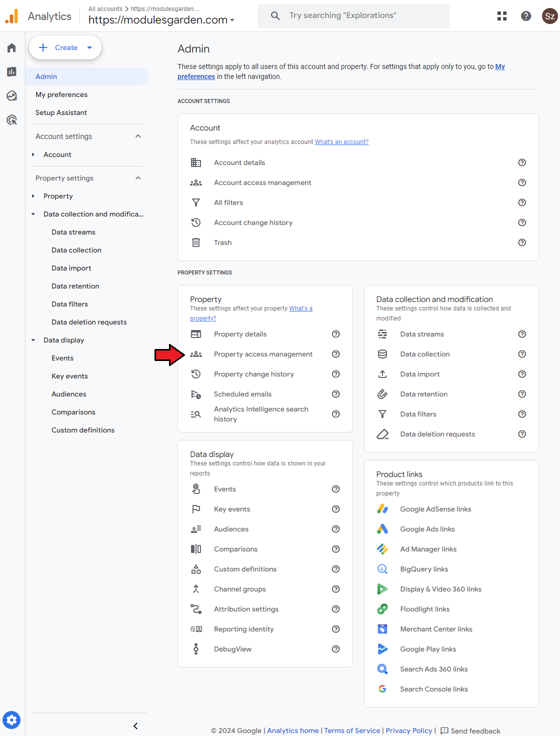Viewport: 560px width, 736px height.
Task: Expand the Account tree item in sidebar
Action: click(x=33, y=154)
